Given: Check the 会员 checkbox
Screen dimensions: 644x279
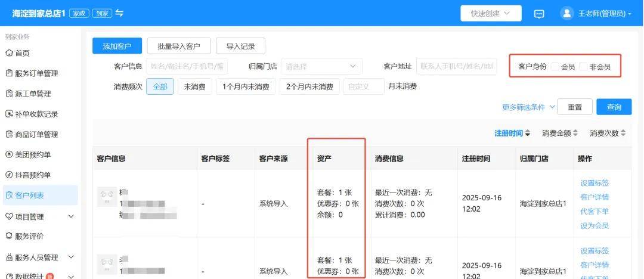Looking at the screenshot, I should [x=555, y=67].
